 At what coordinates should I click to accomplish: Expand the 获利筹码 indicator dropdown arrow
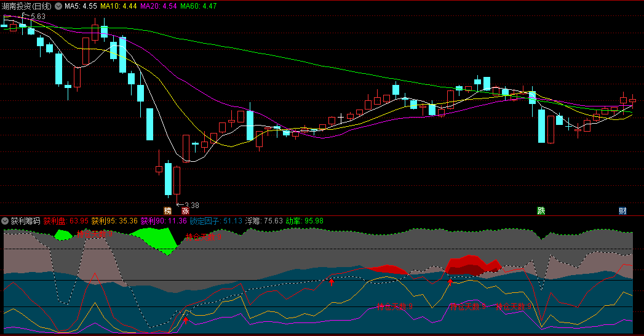coord(6,221)
